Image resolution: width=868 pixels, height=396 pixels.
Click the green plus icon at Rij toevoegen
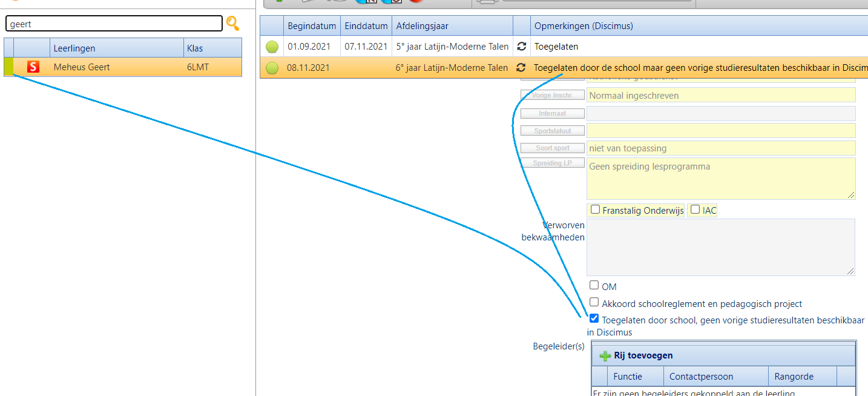605,356
